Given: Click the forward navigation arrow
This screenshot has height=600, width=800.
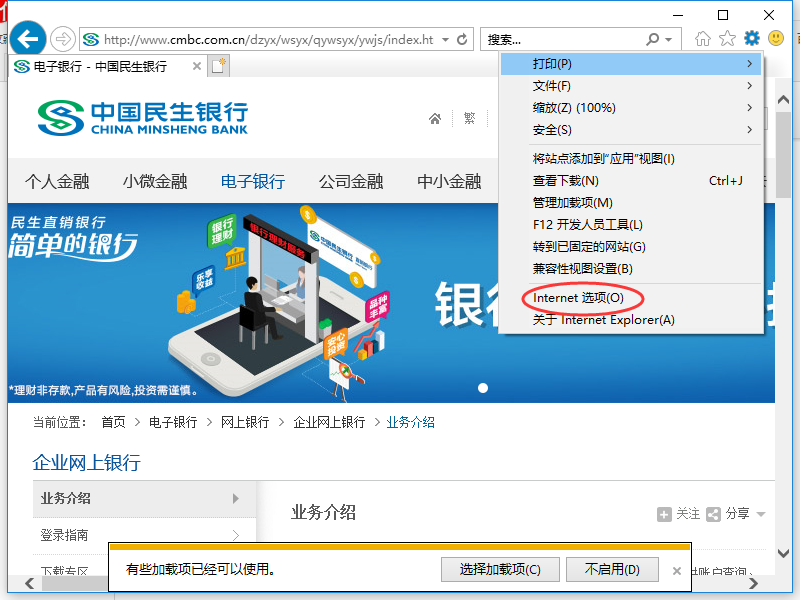Looking at the screenshot, I should point(60,38).
